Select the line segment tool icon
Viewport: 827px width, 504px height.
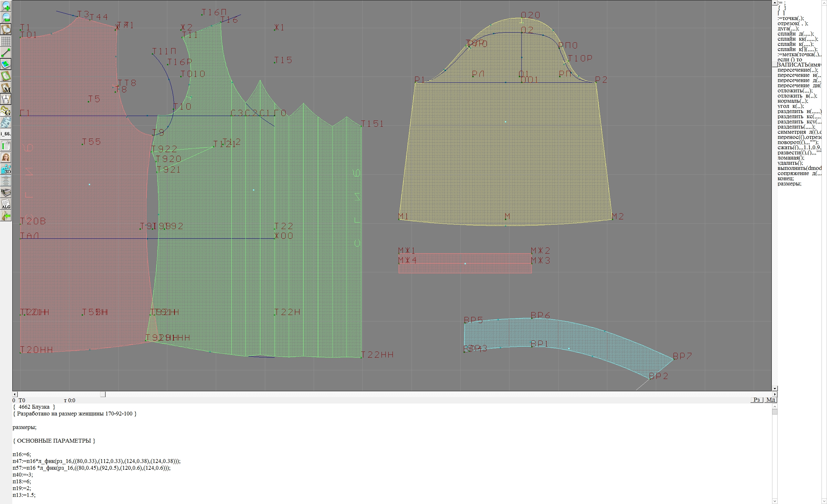coord(6,53)
